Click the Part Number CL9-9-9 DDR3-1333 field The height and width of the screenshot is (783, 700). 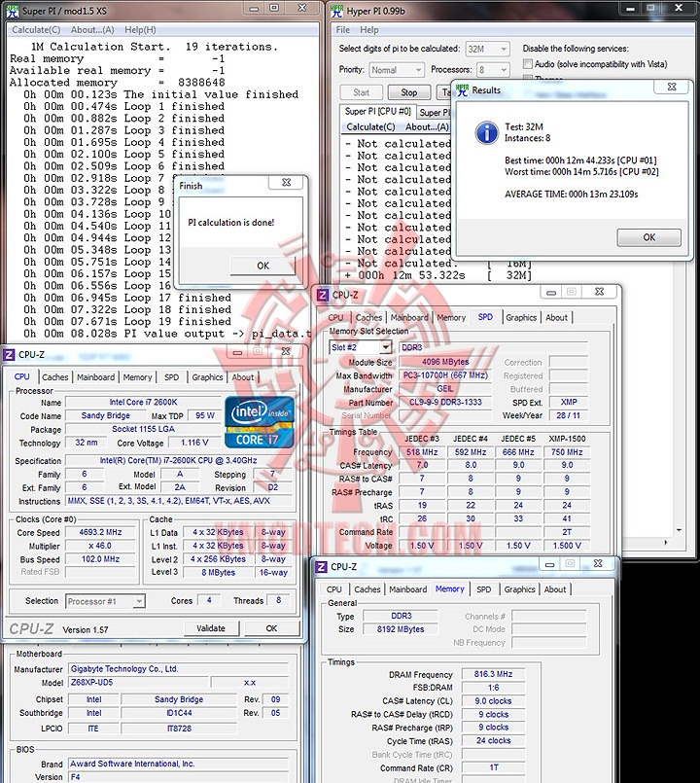[445, 403]
